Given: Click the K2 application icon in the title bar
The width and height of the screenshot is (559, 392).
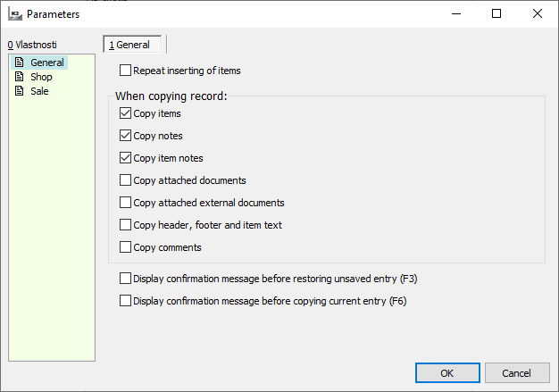Looking at the screenshot, I should tap(14, 14).
